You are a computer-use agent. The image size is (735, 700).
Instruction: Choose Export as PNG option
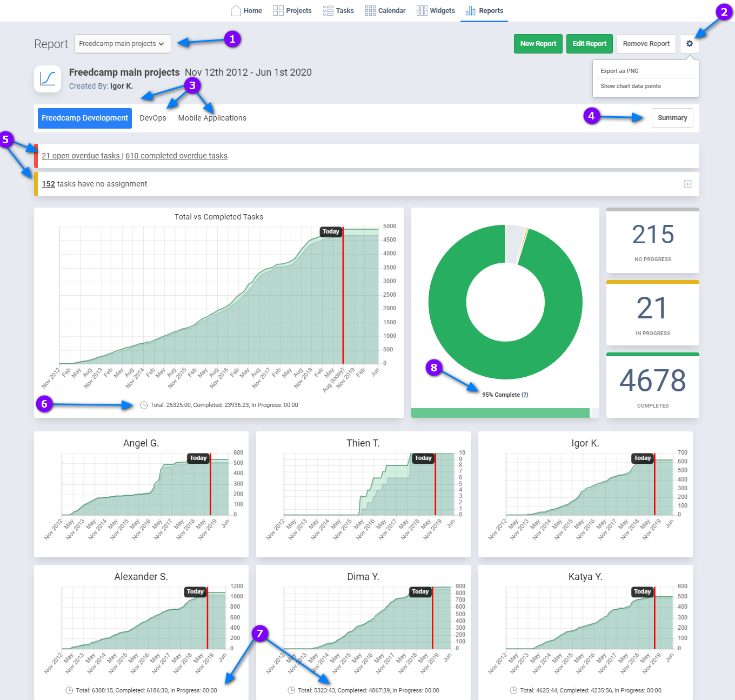(x=619, y=71)
